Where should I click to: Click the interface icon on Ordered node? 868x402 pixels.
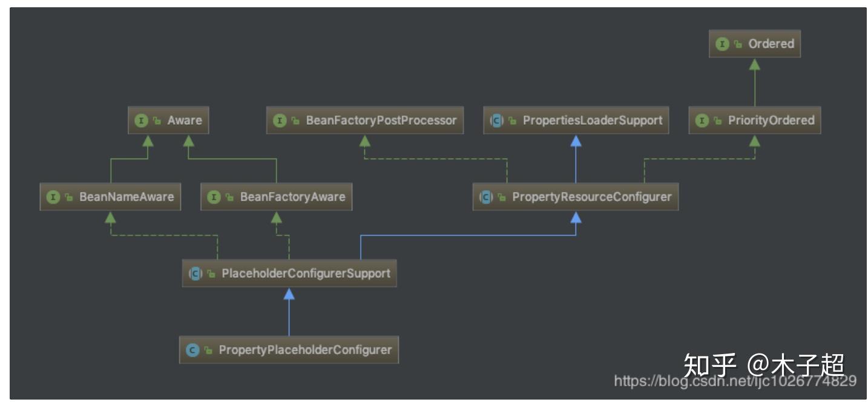click(722, 44)
